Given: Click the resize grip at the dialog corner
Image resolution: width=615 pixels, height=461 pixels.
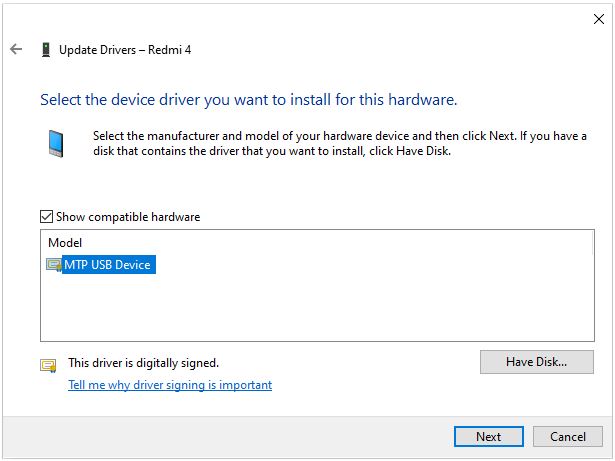Looking at the screenshot, I should point(608,455).
